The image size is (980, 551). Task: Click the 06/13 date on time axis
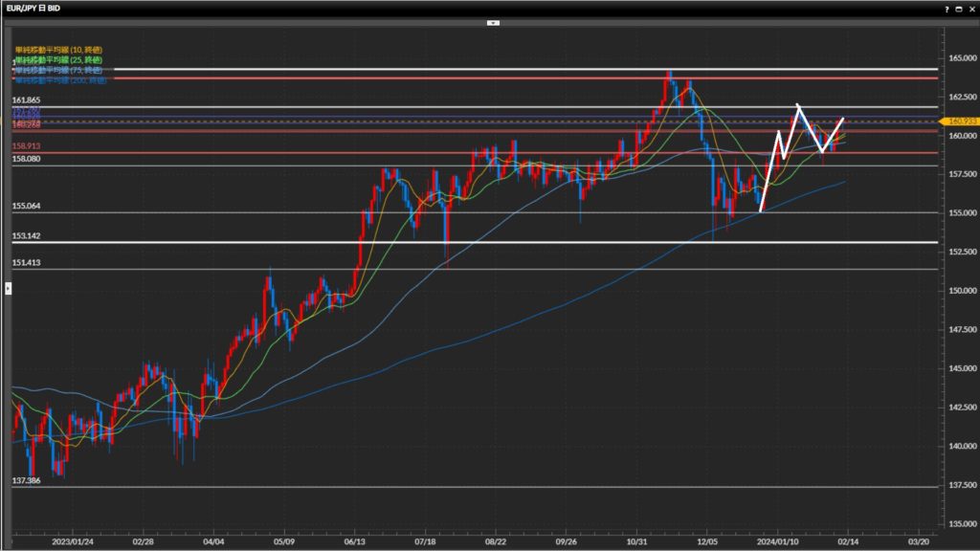pyautogui.click(x=354, y=540)
